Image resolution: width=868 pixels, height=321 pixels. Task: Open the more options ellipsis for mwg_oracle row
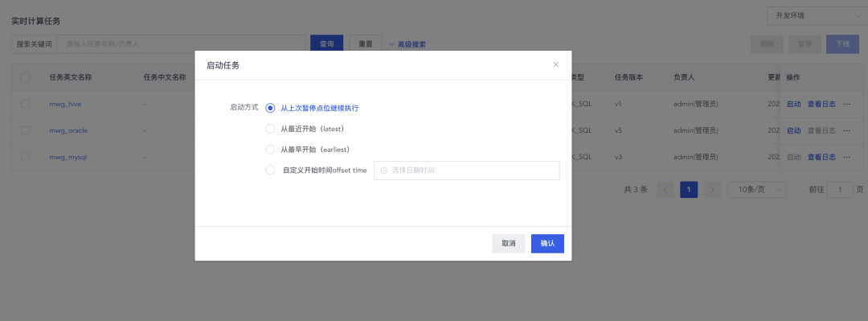click(847, 130)
